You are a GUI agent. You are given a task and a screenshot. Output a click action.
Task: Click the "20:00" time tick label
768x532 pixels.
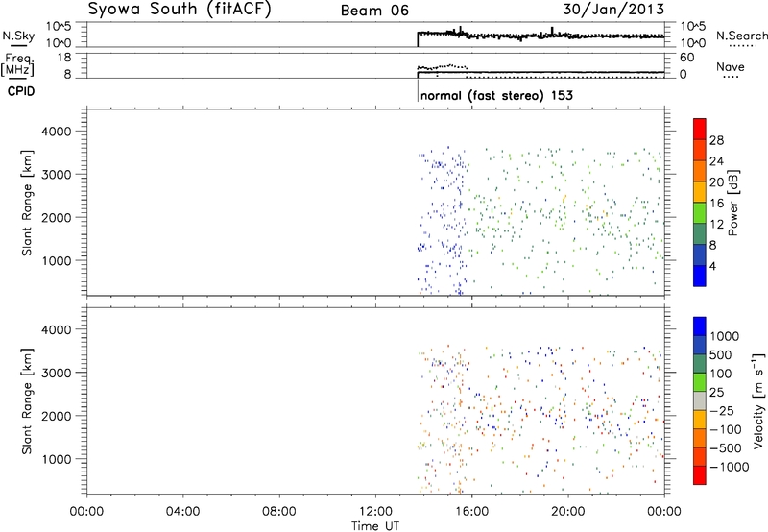coord(567,512)
